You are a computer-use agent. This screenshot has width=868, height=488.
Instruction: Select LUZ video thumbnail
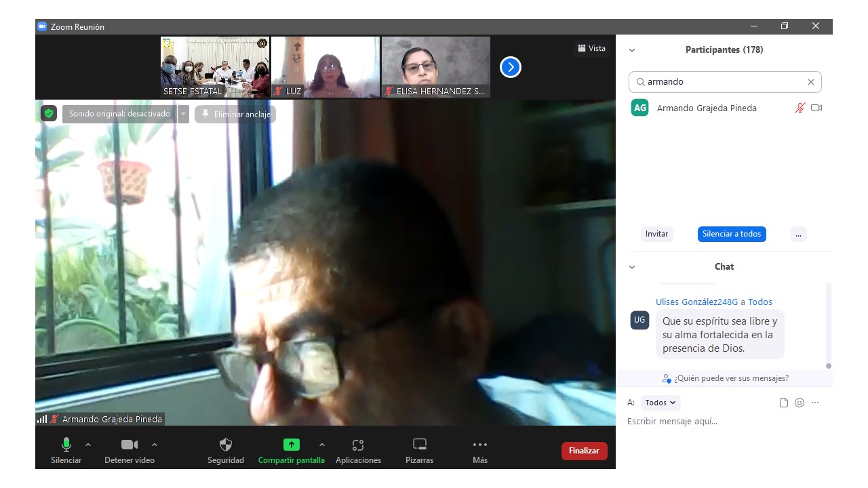click(325, 67)
